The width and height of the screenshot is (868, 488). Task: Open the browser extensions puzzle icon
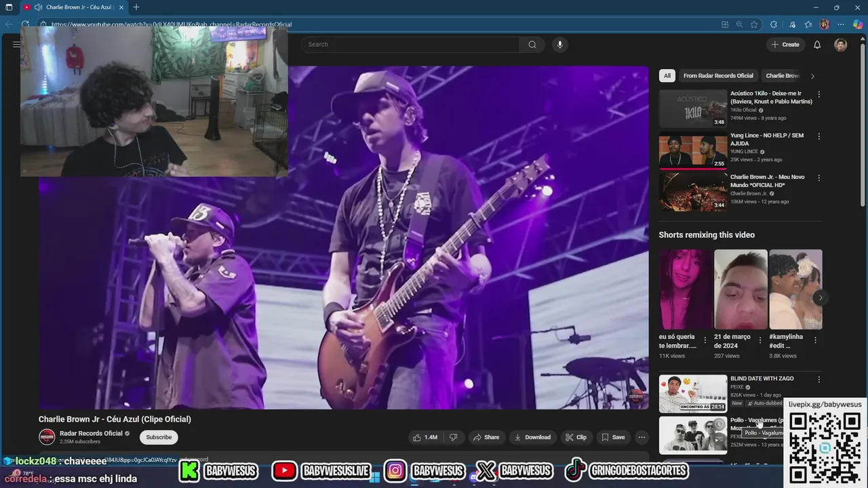coord(774,24)
